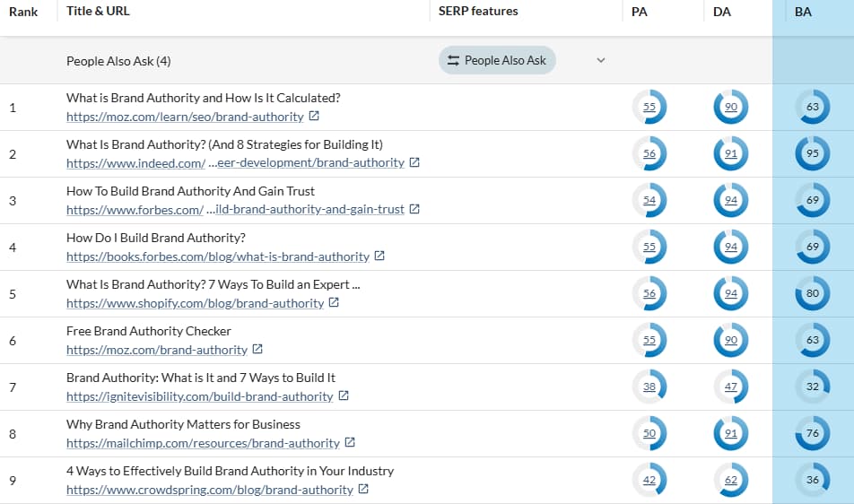The height and width of the screenshot is (504, 854).
Task: Click external link icon beside indeed.com URL
Action: click(x=414, y=163)
